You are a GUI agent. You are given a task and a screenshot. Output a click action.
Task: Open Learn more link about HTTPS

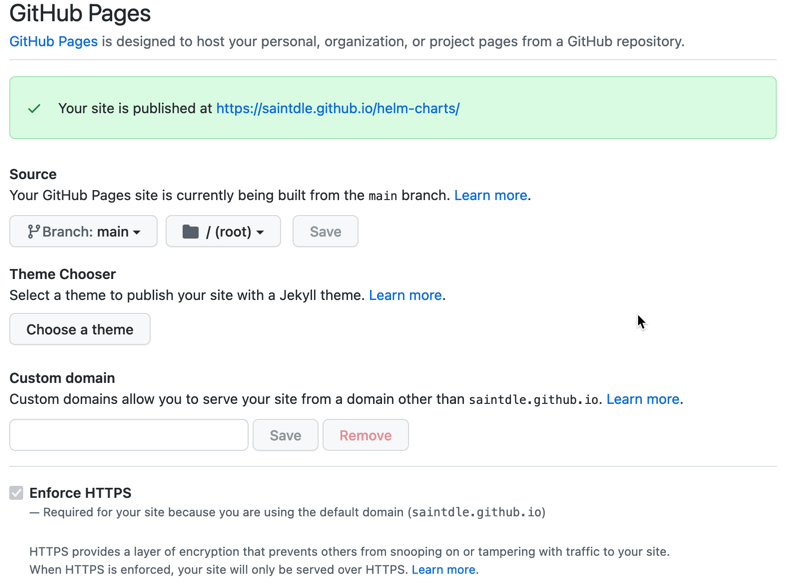[443, 569]
